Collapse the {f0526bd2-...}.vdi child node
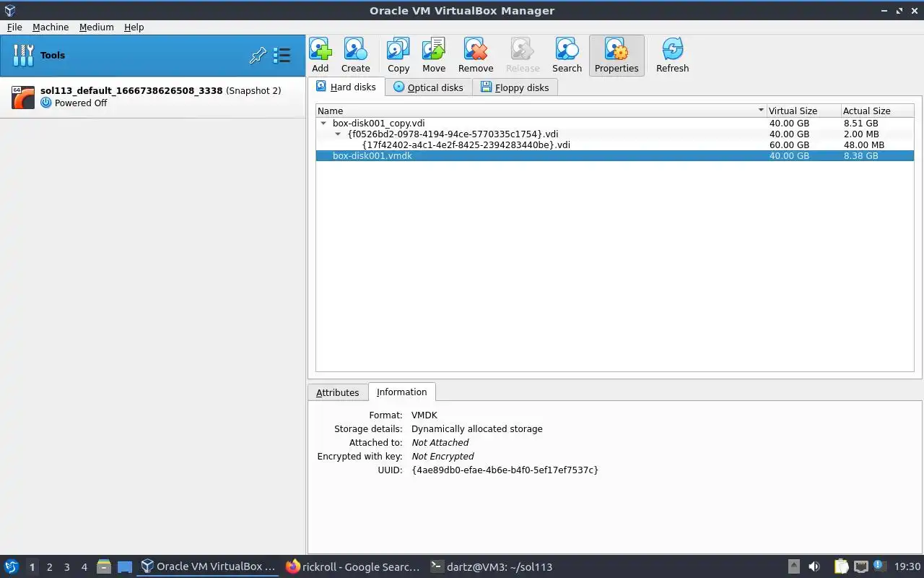Screen dimensions: 924x578 [x=338, y=134]
